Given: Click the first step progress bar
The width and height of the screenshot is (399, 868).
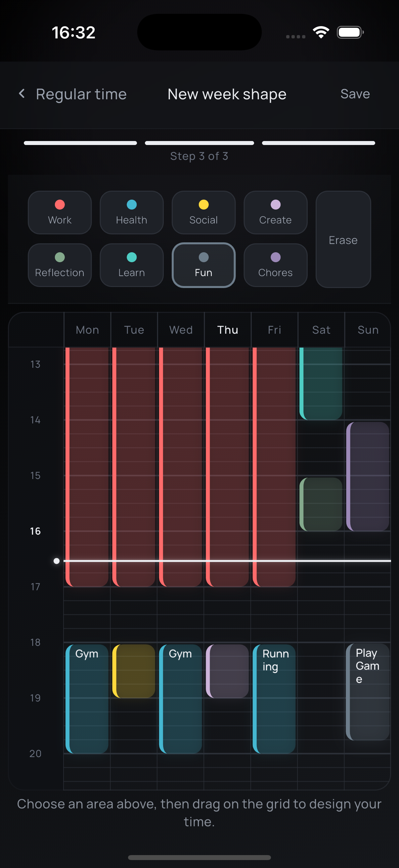Looking at the screenshot, I should pyautogui.click(x=80, y=143).
